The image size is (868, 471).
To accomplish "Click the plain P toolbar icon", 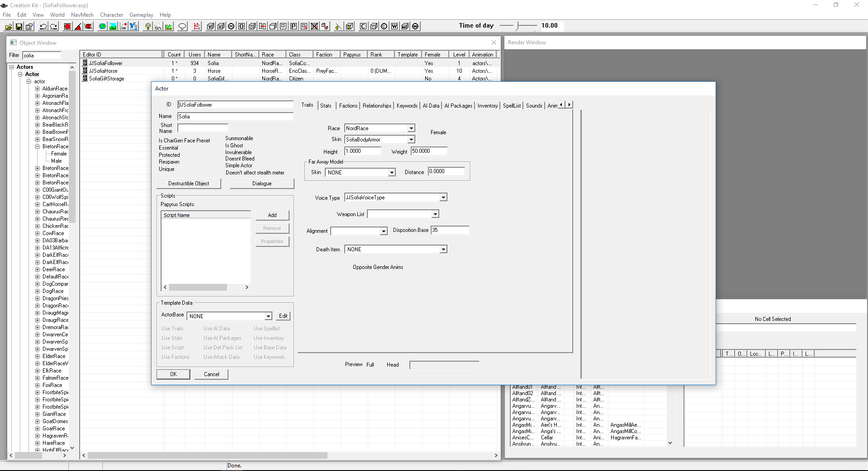I will click(294, 26).
